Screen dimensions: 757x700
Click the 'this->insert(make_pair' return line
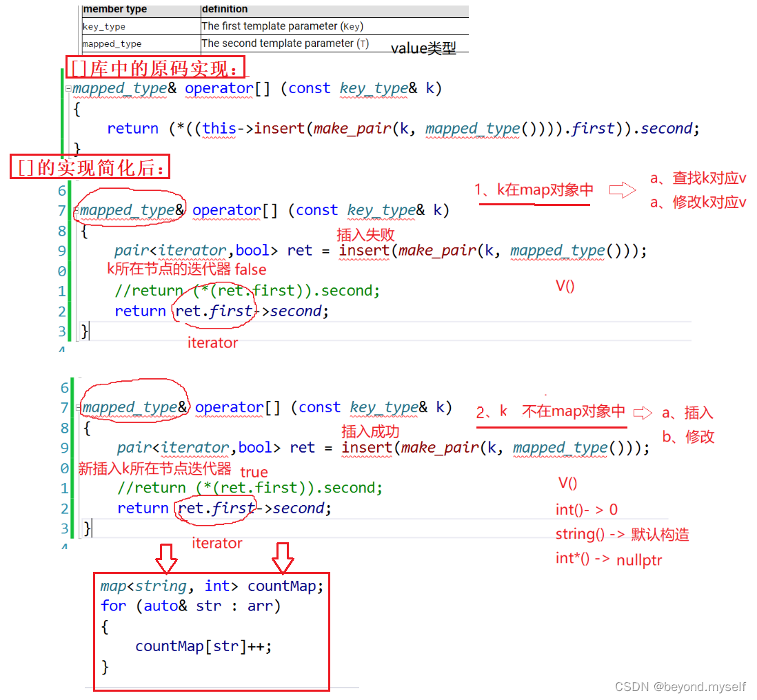click(x=403, y=128)
